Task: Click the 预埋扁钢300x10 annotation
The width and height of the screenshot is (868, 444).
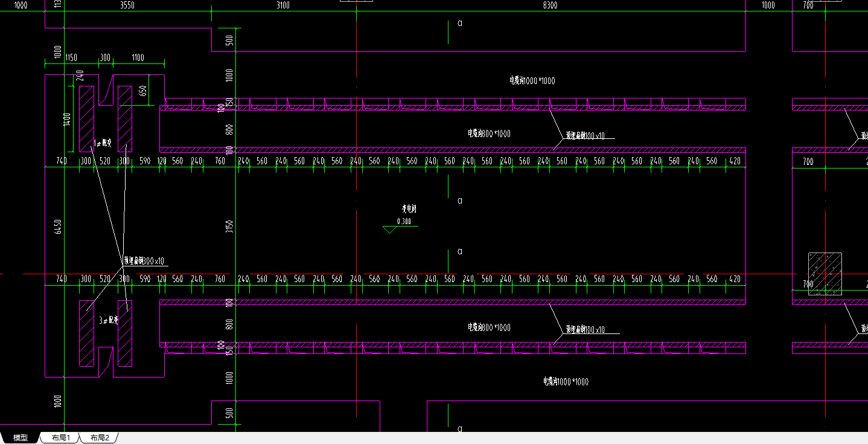Action: 143,261
